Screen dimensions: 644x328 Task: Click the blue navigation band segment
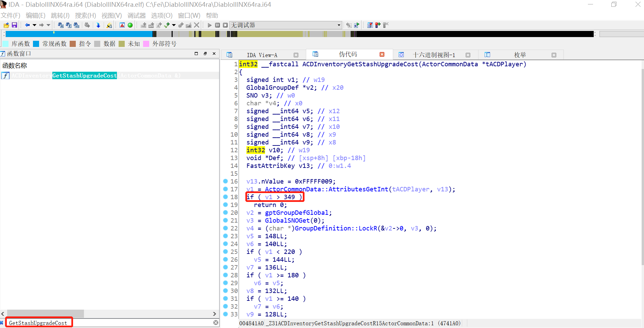pyautogui.click(x=79, y=34)
